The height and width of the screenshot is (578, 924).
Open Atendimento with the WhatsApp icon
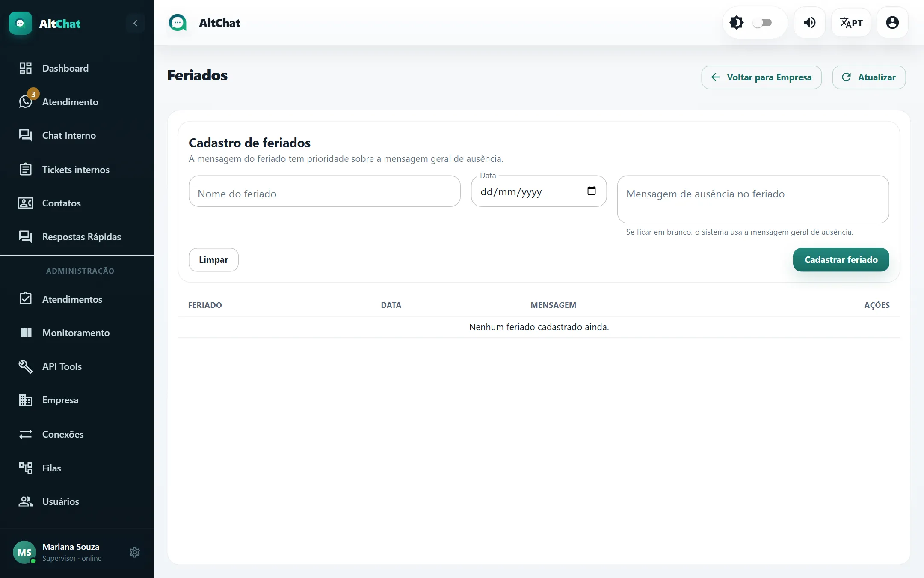[x=26, y=102]
